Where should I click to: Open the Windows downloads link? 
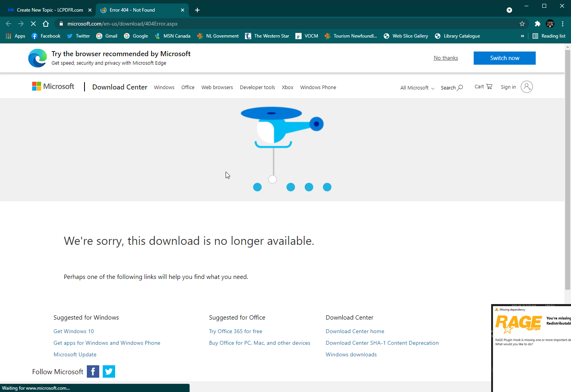point(351,355)
